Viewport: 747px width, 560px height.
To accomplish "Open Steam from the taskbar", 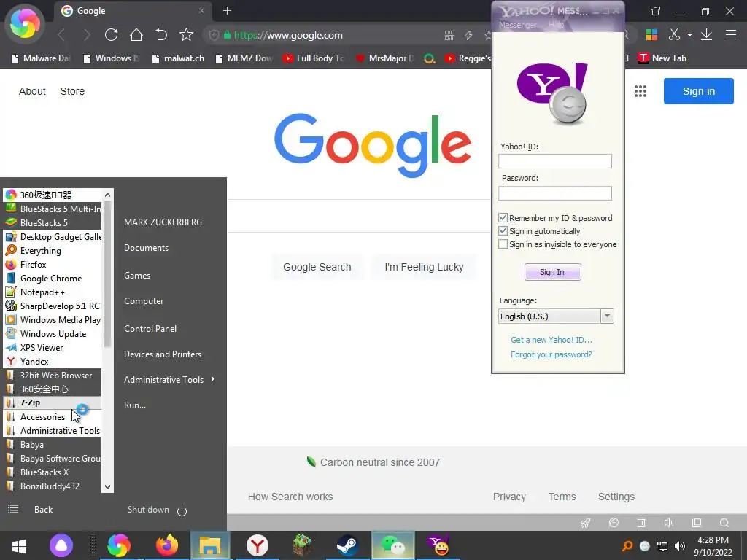I will click(347, 545).
